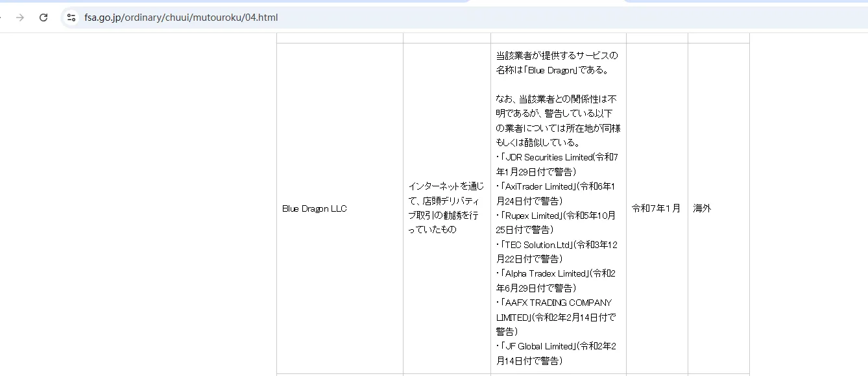Select the text "JDR Securities Limited"
The image size is (868, 376).
(x=549, y=157)
